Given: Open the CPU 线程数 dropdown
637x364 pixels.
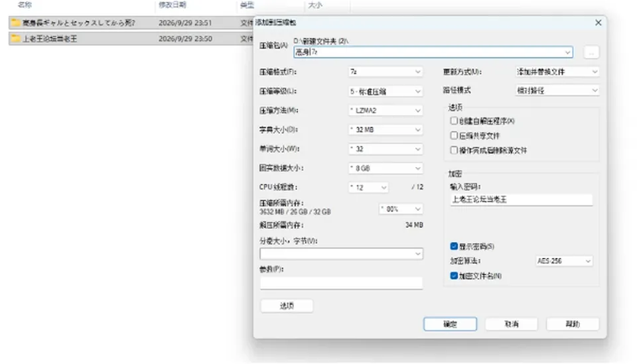Looking at the screenshot, I should click(x=368, y=188).
